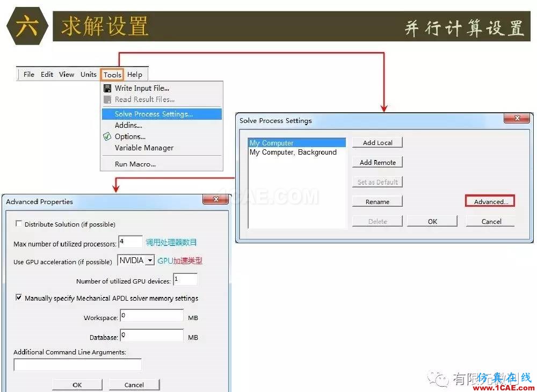Viewport: 537px width, 392px height.
Task: Click OK in Advanced Properties
Action: click(77, 385)
